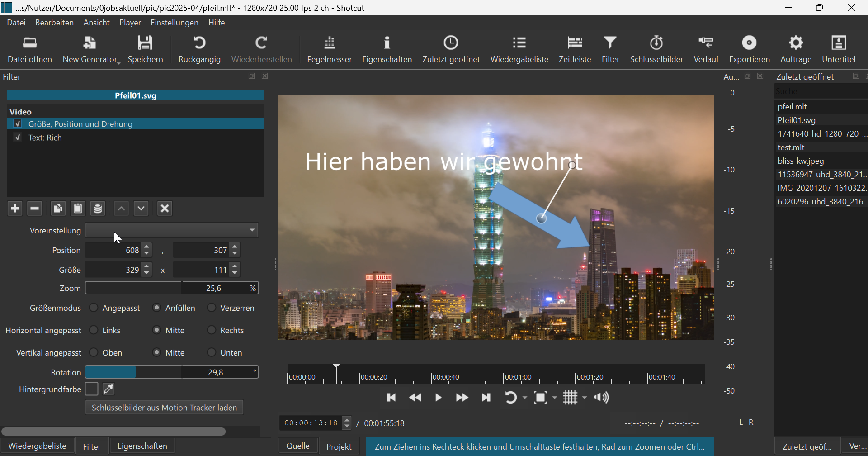Click the Rotation slider bar
This screenshot has width=868, height=456.
pyautogui.click(x=133, y=372)
